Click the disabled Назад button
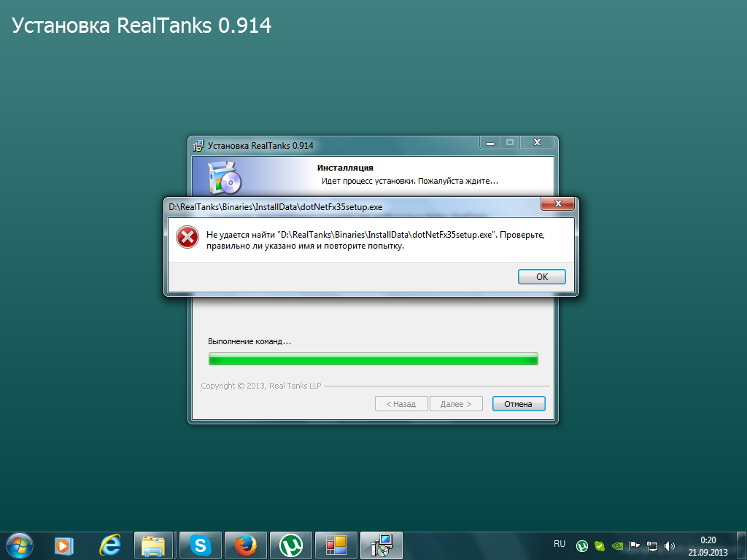Viewport: 747px width, 560px height. tap(401, 404)
